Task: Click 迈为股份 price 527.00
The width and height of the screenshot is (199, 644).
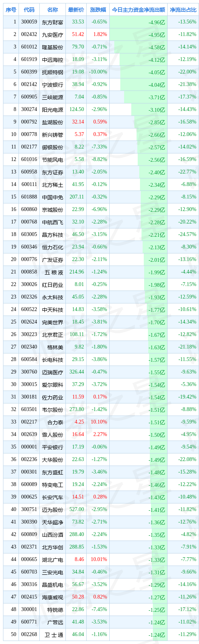Action: coord(77,510)
